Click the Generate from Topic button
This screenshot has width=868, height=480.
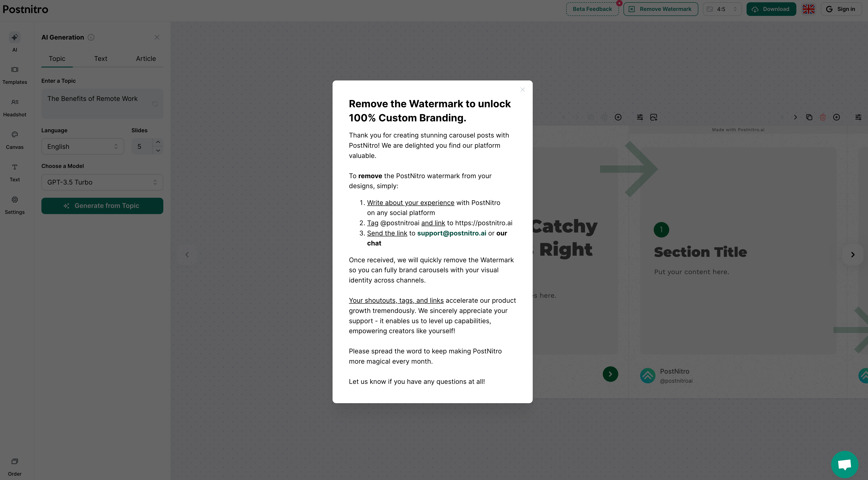pos(102,206)
